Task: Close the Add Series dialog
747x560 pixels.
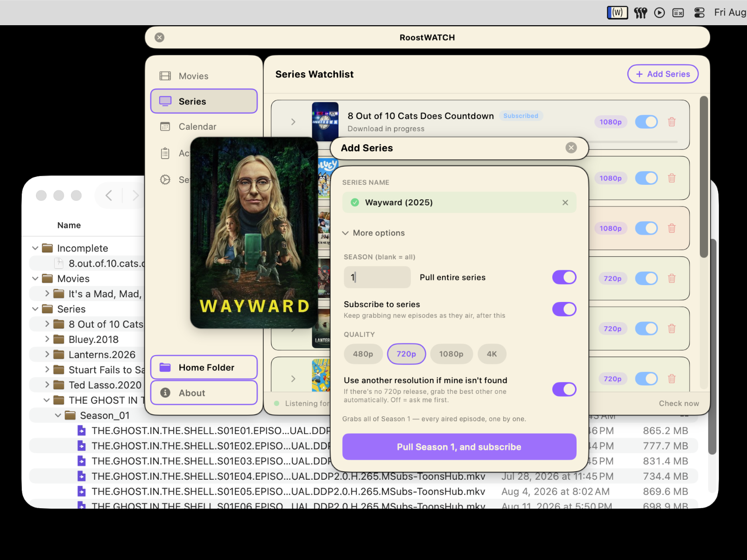Action: click(x=571, y=148)
